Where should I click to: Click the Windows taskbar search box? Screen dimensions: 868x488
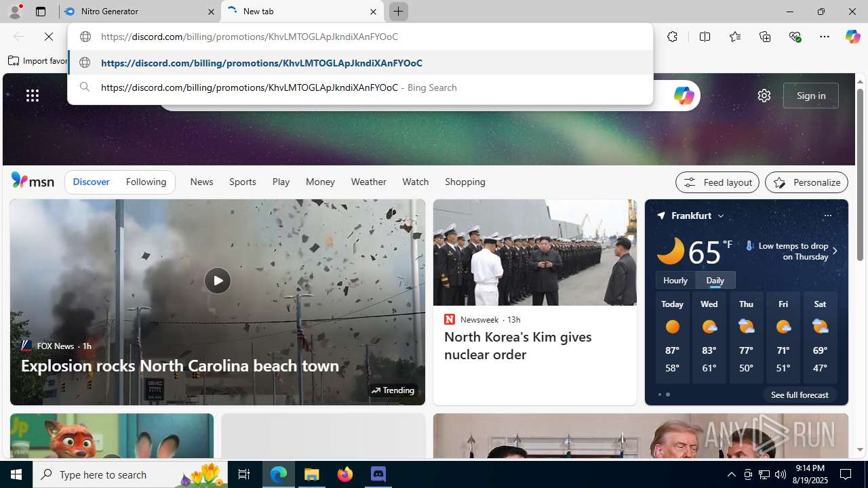129,474
